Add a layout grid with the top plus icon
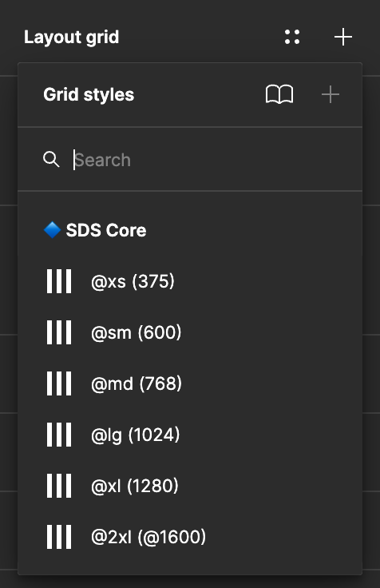Viewport: 380px width, 588px height. pyautogui.click(x=343, y=37)
